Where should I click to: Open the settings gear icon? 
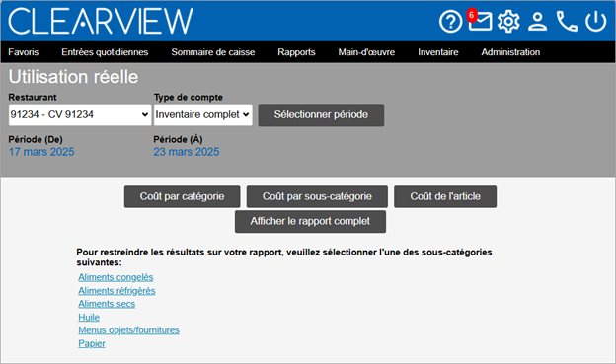point(508,21)
